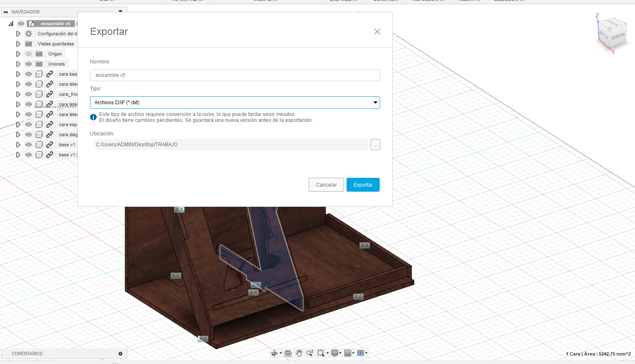Image resolution: width=635 pixels, height=364 pixels.
Task: Expand the Origen node
Action: (x=18, y=54)
